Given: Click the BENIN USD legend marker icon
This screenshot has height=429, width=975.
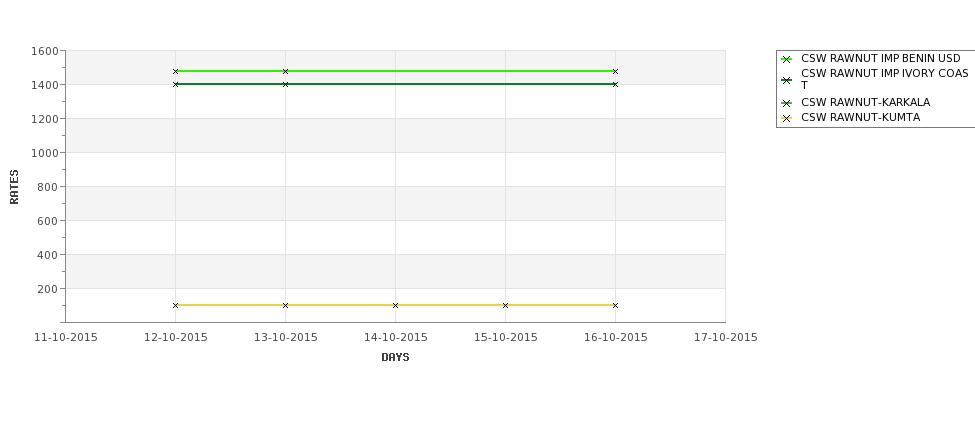Looking at the screenshot, I should [787, 59].
